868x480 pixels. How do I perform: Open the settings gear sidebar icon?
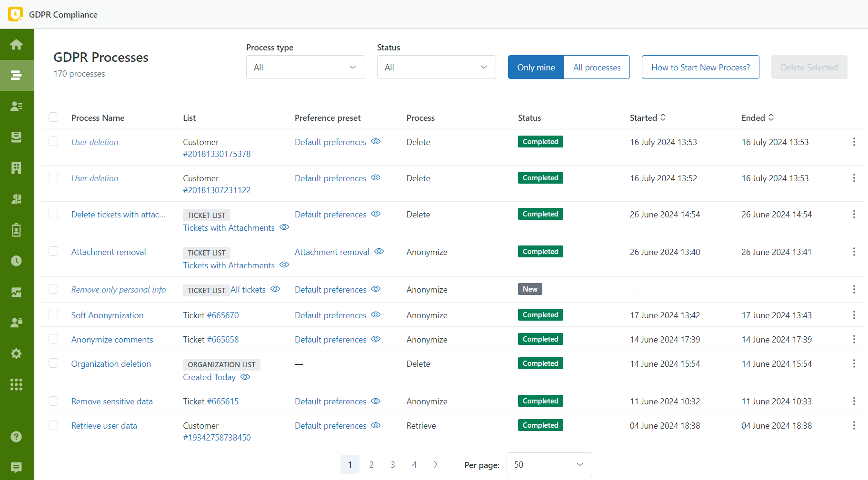coord(17,353)
